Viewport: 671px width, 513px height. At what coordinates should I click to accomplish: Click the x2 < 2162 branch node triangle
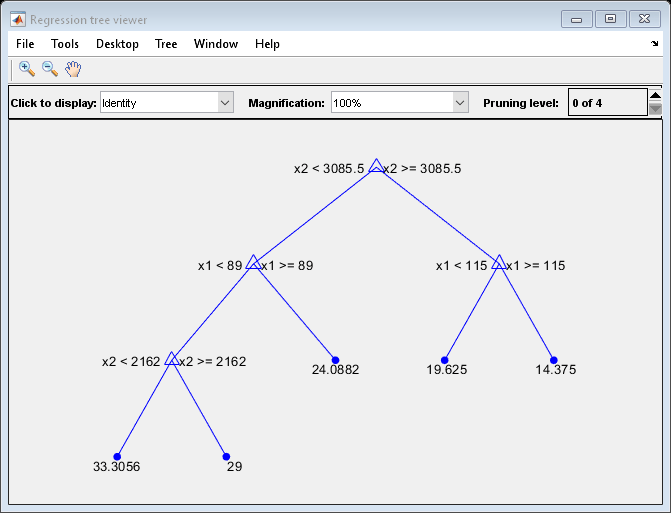172,359
